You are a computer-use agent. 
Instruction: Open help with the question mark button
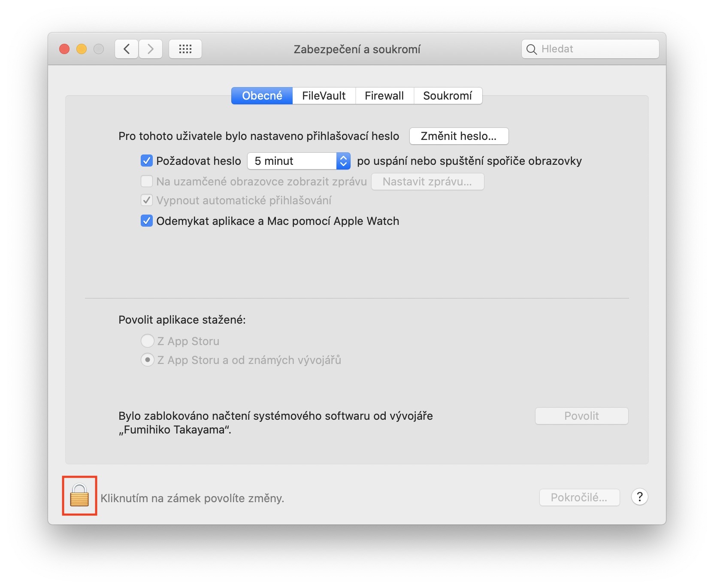click(x=639, y=497)
